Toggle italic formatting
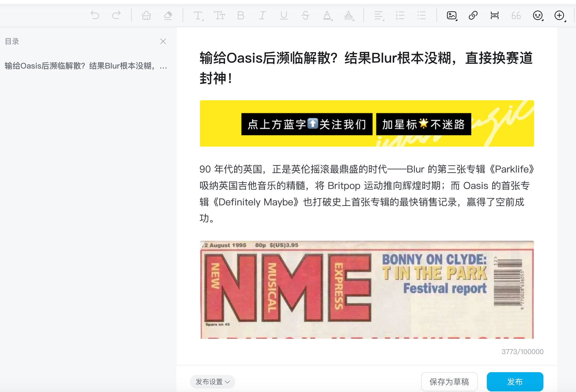 (x=262, y=16)
